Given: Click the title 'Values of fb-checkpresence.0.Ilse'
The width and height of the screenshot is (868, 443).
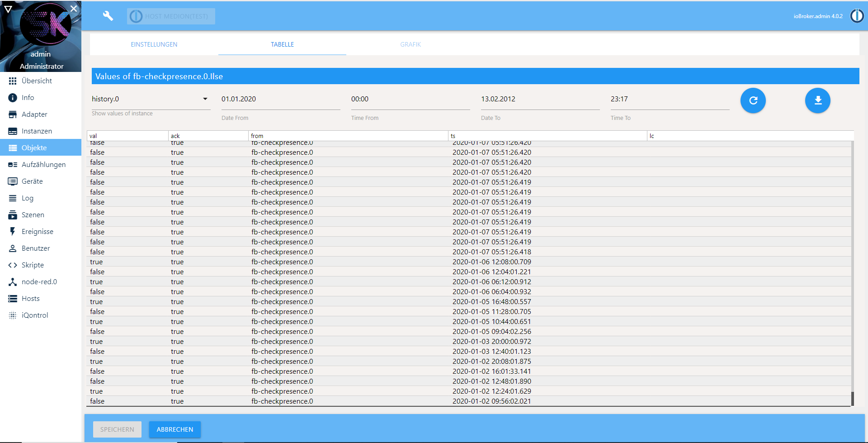Looking at the screenshot, I should 159,76.
